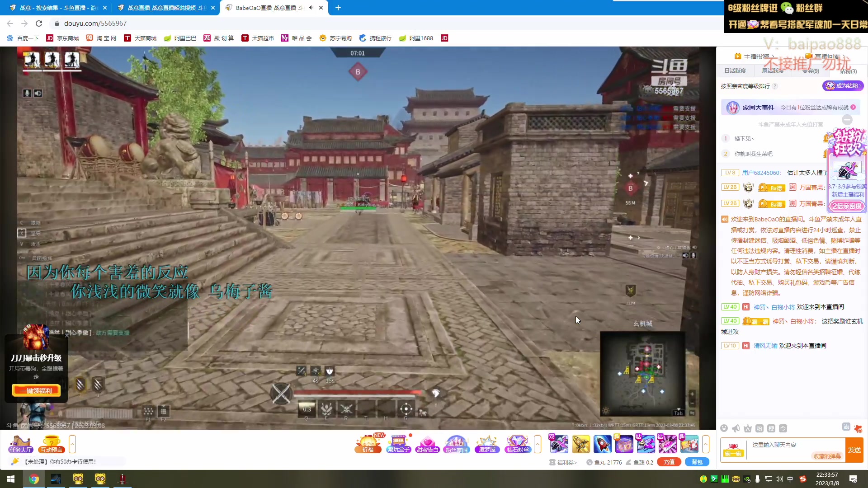Open the taskbar volume icon
This screenshot has height=488, width=868.
[x=779, y=479]
